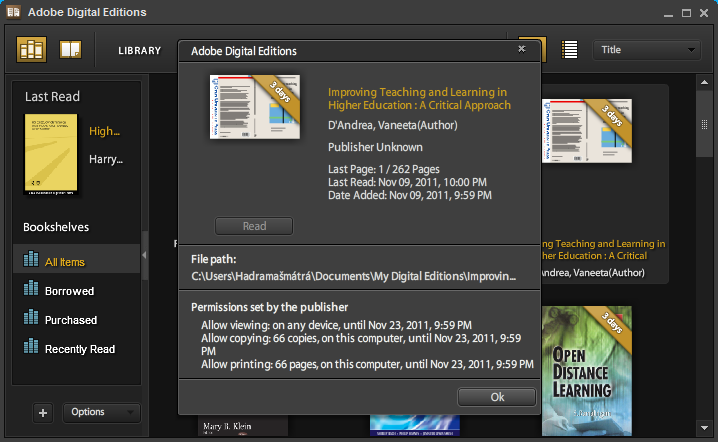The height and width of the screenshot is (442, 718).
Task: Click the Mary B. Klein book cover
Action: click(243, 426)
